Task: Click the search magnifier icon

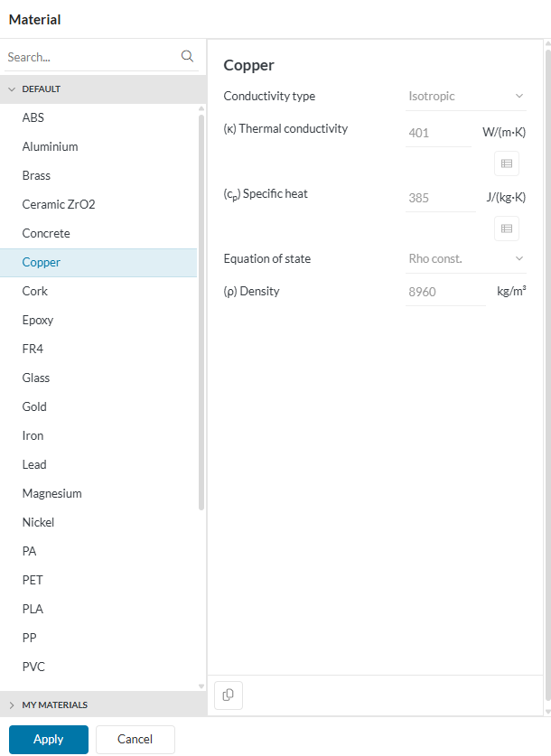Action: tap(188, 56)
